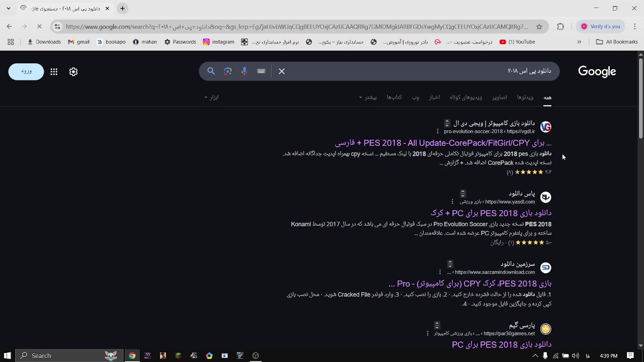Open taskbar volume control
This screenshot has width=644, height=362.
[576, 355]
